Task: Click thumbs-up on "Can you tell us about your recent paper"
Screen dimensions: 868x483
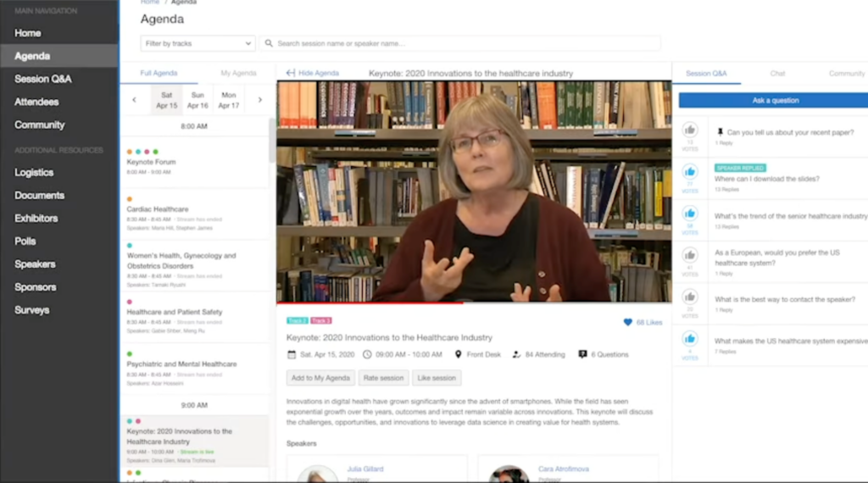Action: 690,130
